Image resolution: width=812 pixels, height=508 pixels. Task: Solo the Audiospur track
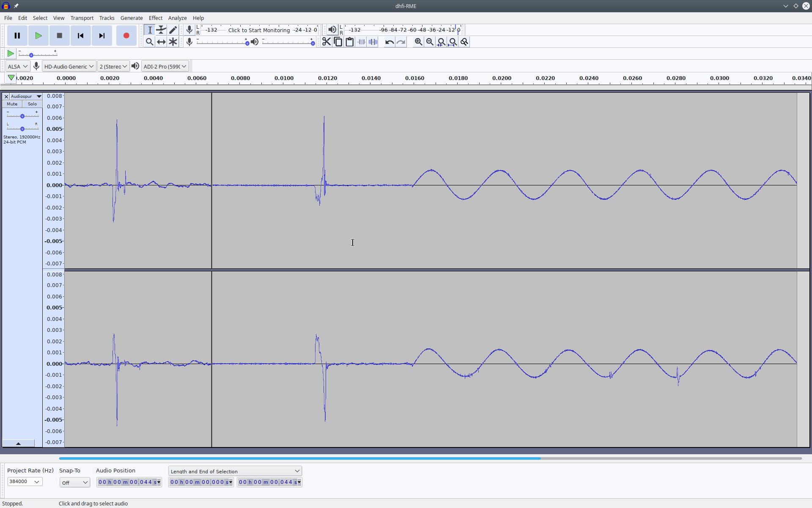[x=33, y=104]
